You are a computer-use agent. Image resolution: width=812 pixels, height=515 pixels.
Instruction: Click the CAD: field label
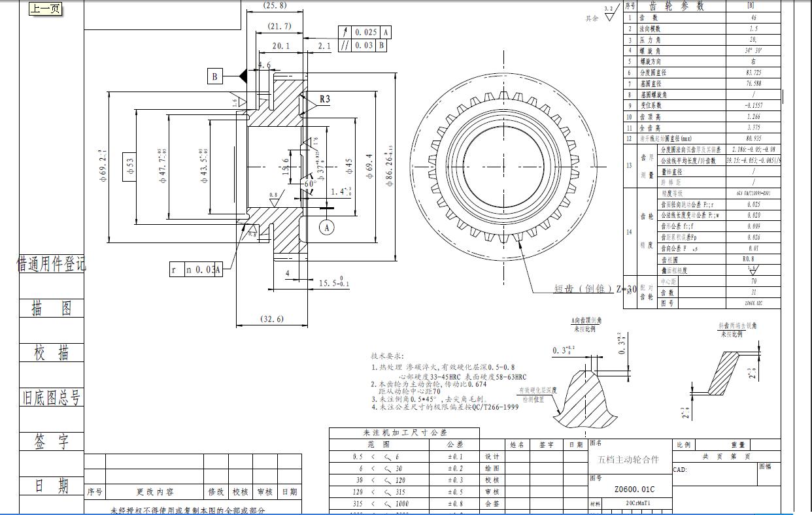tap(680, 469)
